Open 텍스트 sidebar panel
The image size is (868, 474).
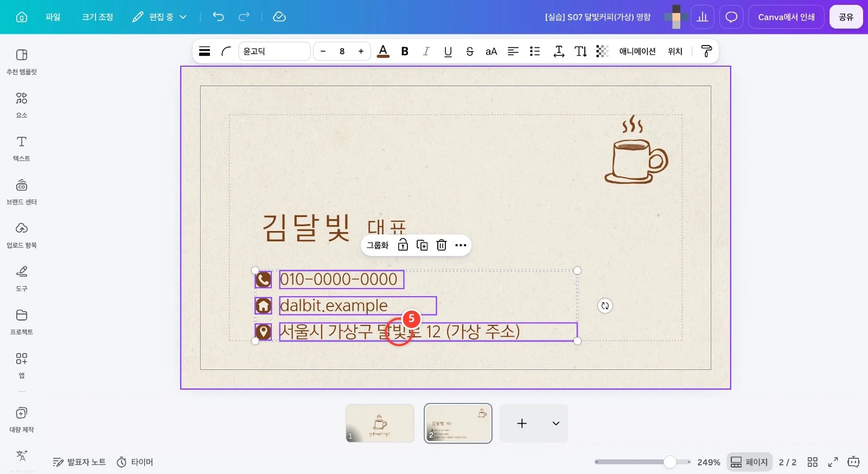pos(22,148)
